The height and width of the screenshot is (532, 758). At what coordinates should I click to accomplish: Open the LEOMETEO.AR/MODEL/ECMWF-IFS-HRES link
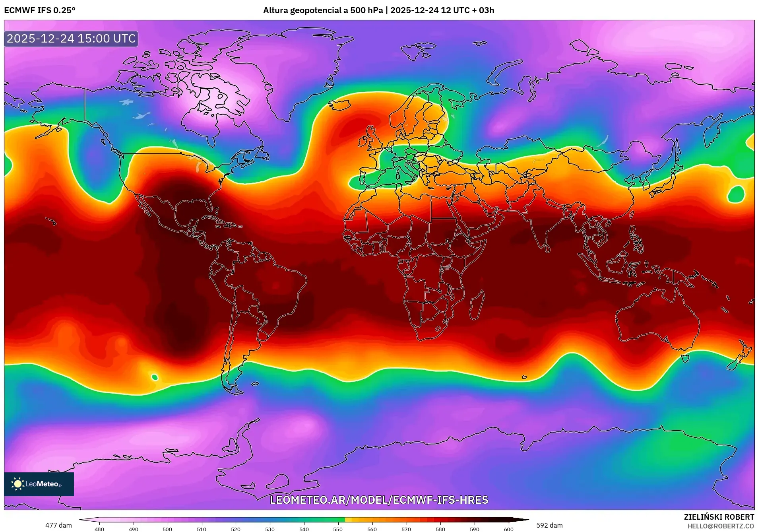[x=380, y=501]
